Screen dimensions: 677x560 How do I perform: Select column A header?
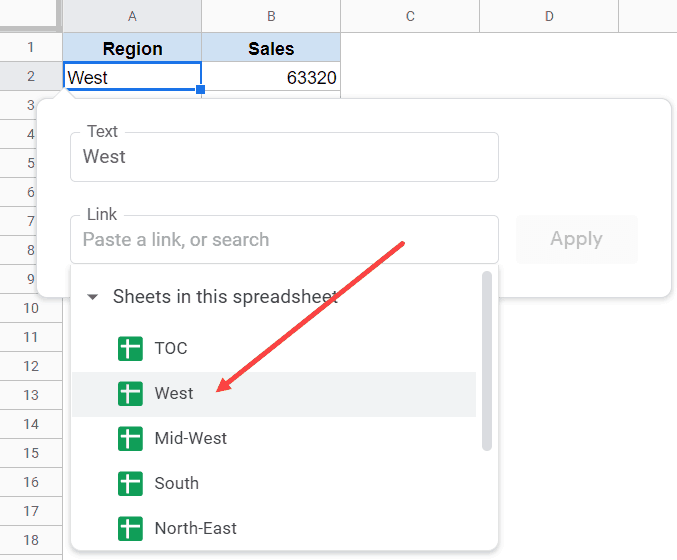pos(132,16)
